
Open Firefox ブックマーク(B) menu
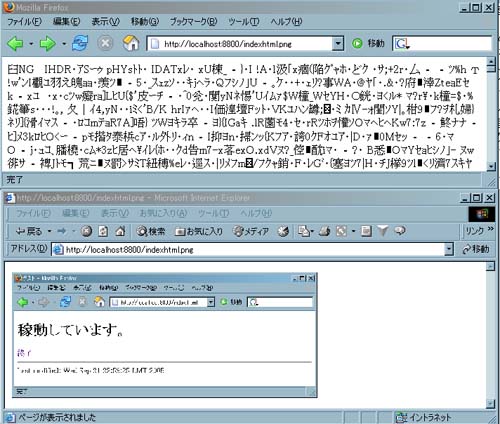(193, 22)
